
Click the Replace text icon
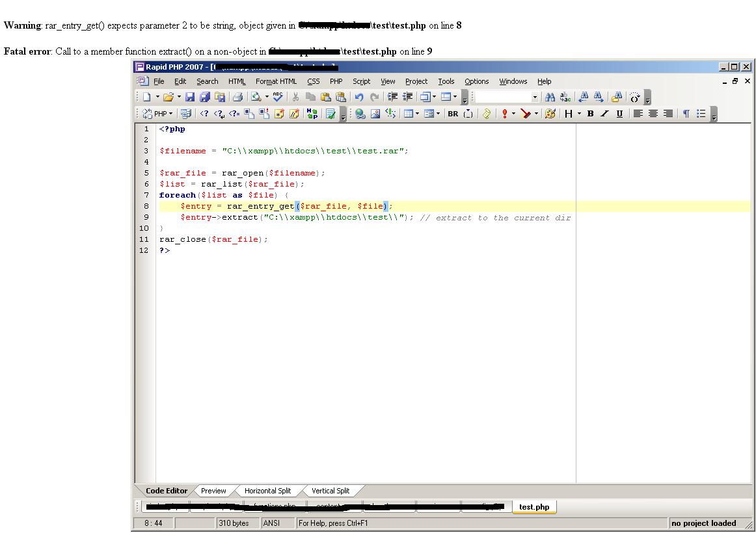tap(566, 97)
